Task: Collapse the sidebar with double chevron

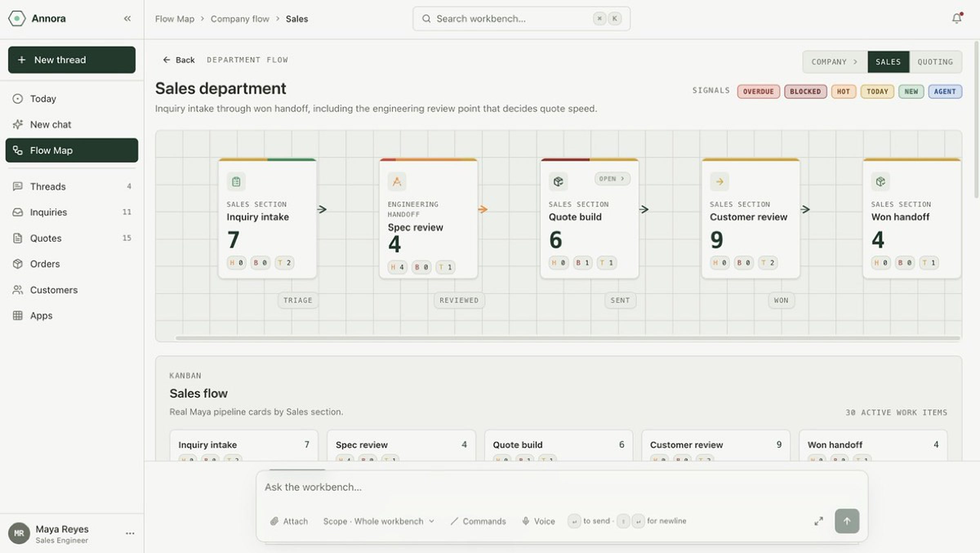Action: click(127, 18)
